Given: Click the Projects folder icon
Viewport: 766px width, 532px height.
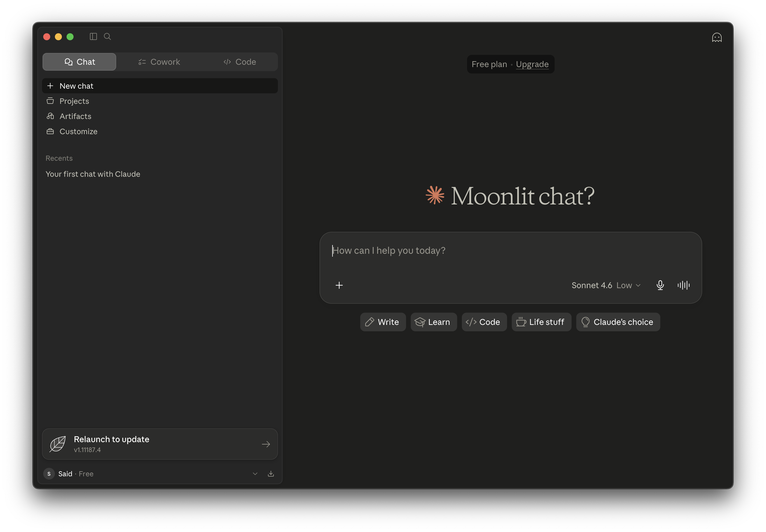Looking at the screenshot, I should coord(51,101).
